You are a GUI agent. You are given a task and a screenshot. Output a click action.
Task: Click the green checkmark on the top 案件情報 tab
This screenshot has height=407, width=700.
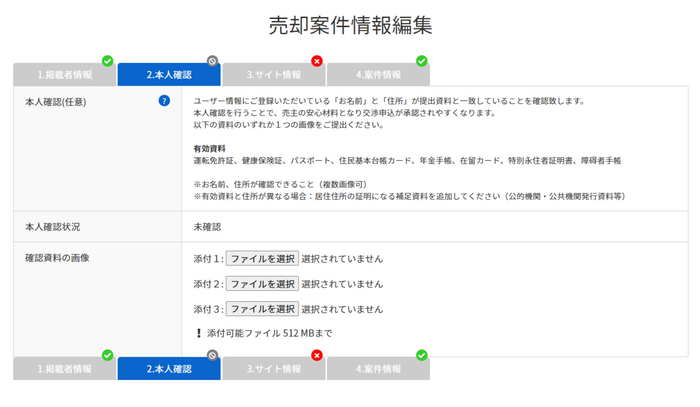422,61
